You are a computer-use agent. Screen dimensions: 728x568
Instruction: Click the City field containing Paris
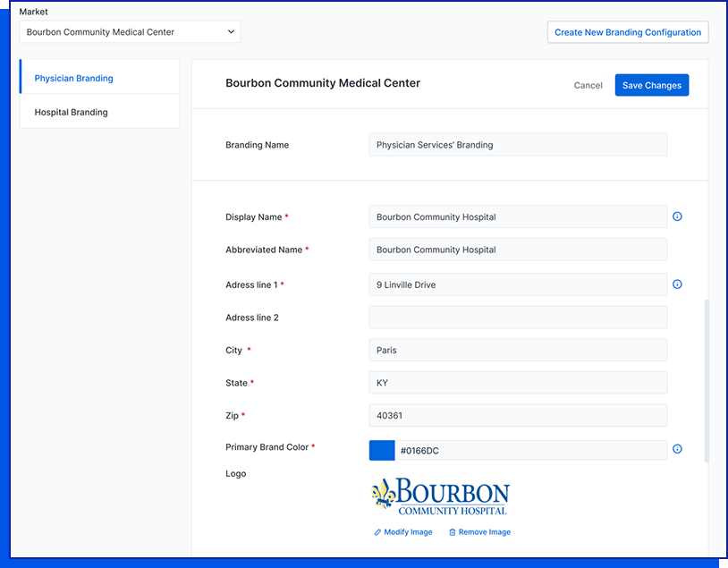point(518,350)
